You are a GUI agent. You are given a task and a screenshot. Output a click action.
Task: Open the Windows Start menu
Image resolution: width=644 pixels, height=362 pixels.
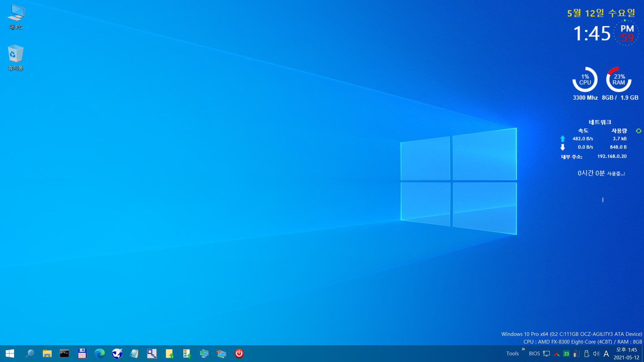click(10, 354)
